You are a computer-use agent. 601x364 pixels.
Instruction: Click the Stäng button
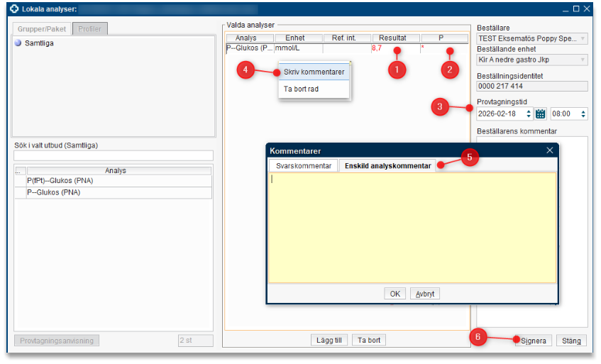[x=571, y=341]
